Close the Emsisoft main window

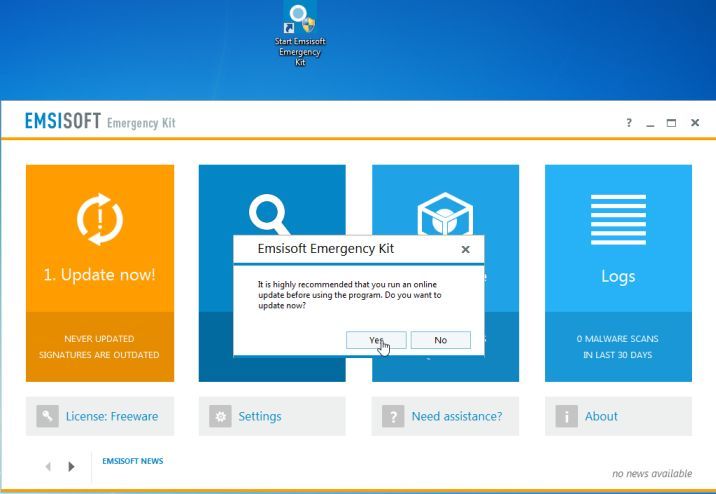695,123
